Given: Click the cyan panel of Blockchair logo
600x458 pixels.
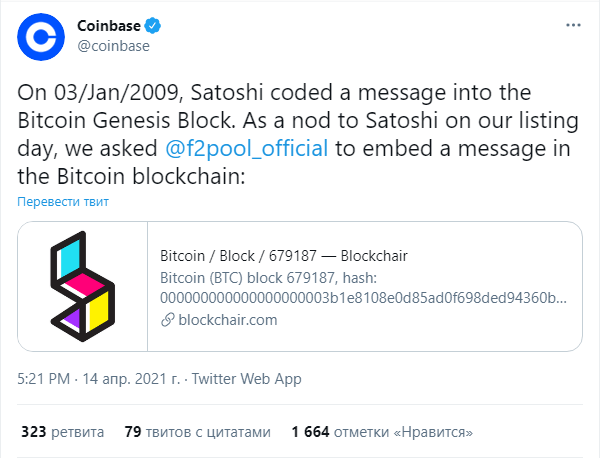Looking at the screenshot, I should (x=70, y=257).
